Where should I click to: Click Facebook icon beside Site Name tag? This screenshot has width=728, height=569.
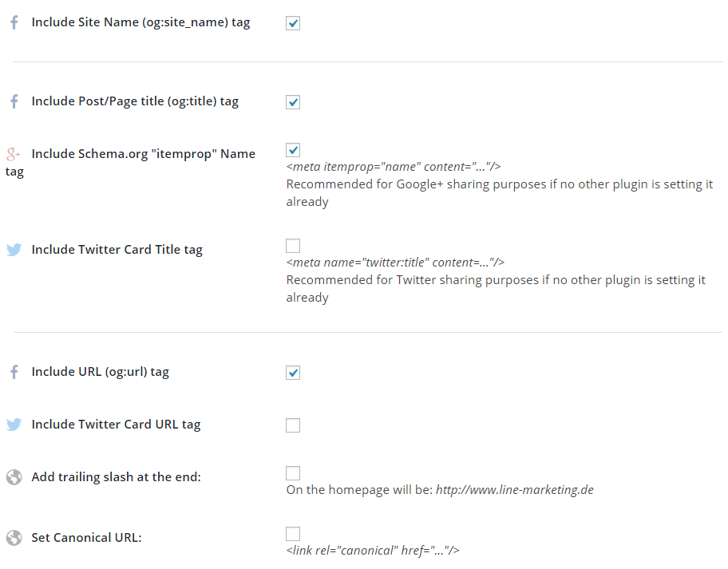pyautogui.click(x=14, y=22)
